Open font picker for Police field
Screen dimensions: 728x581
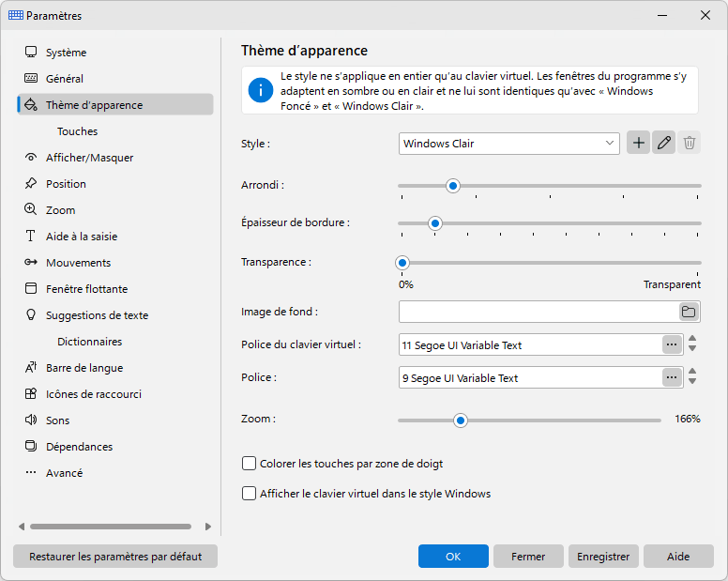(672, 377)
